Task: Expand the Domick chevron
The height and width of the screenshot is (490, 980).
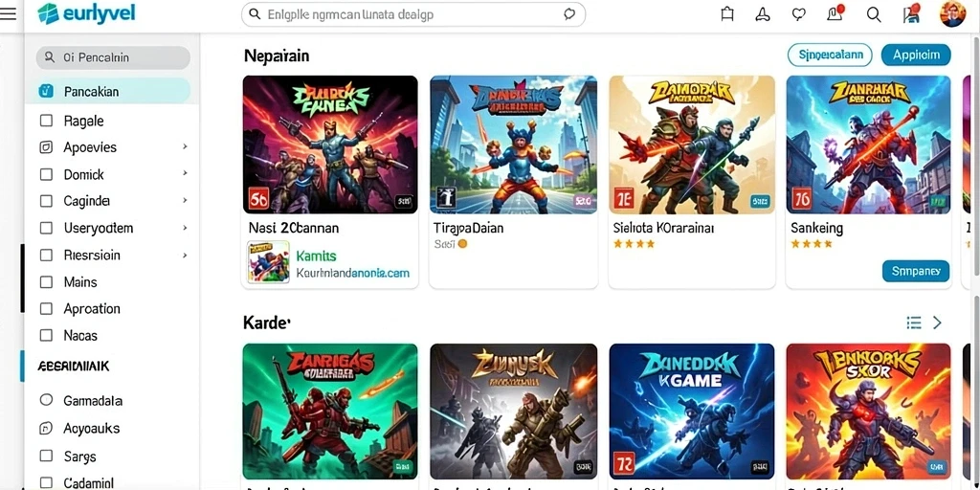Action: [x=185, y=173]
